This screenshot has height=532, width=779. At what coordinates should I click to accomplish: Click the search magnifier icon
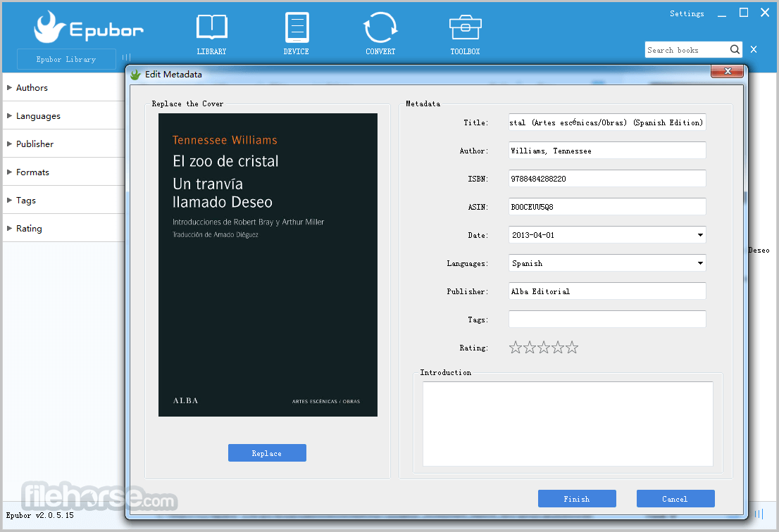tap(735, 50)
